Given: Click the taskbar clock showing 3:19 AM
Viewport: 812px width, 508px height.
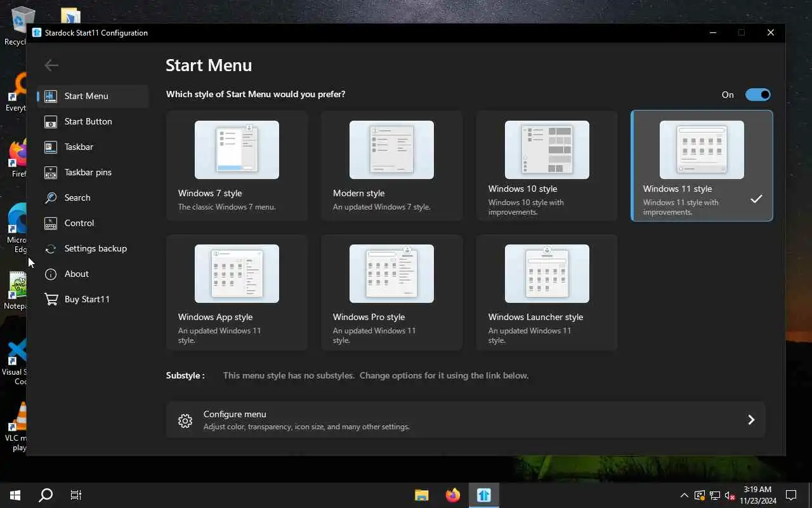Looking at the screenshot, I should coord(757,495).
